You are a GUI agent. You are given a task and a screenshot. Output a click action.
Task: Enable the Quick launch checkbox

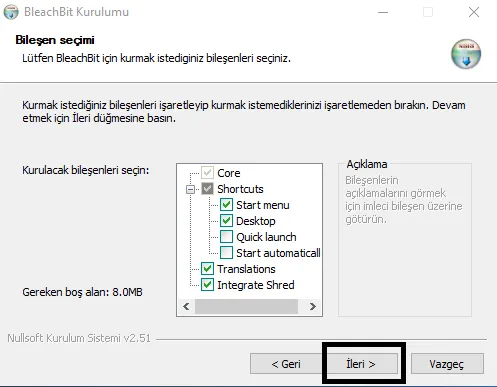[x=226, y=237]
